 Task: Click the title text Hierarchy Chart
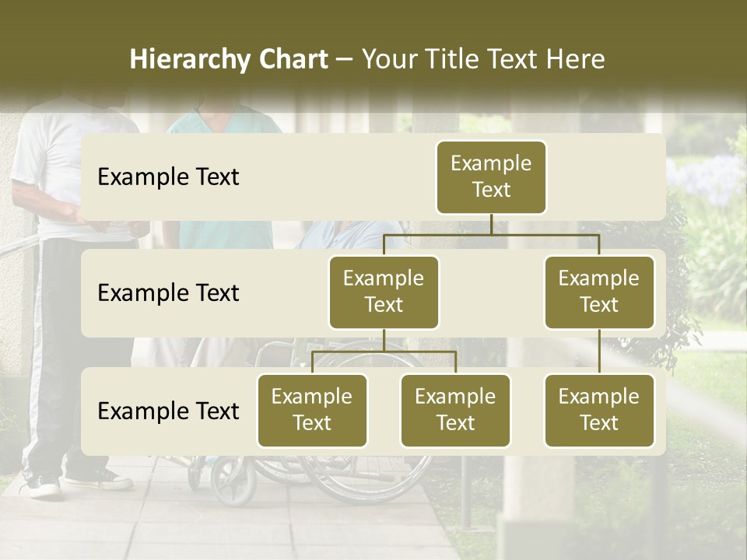[229, 58]
